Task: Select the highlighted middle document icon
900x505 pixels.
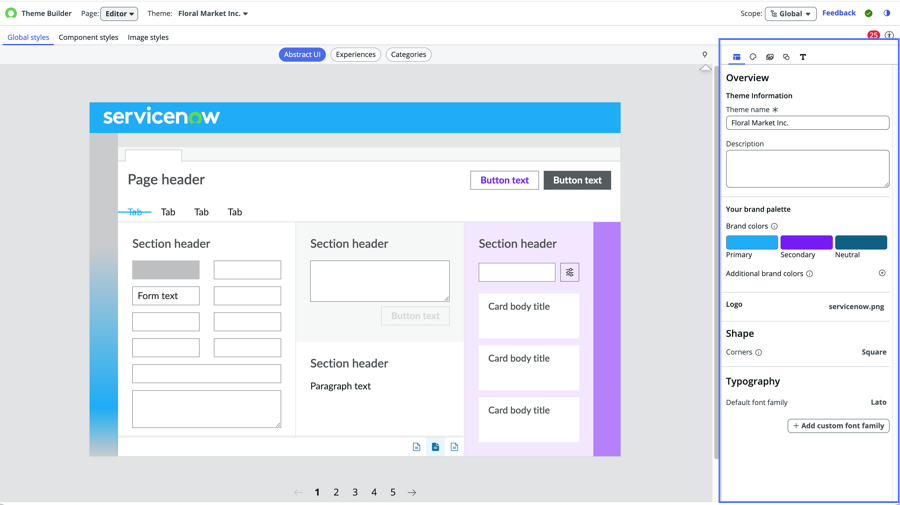Action: pyautogui.click(x=436, y=447)
